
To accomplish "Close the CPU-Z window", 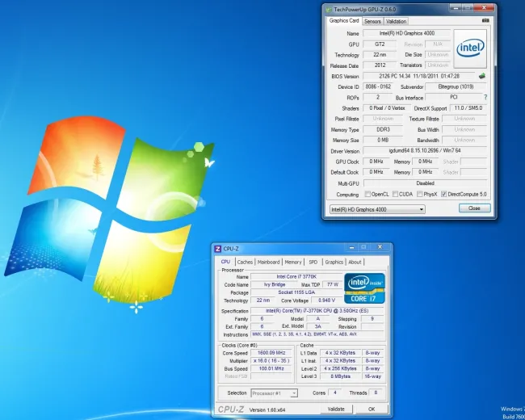I will pos(380,247).
